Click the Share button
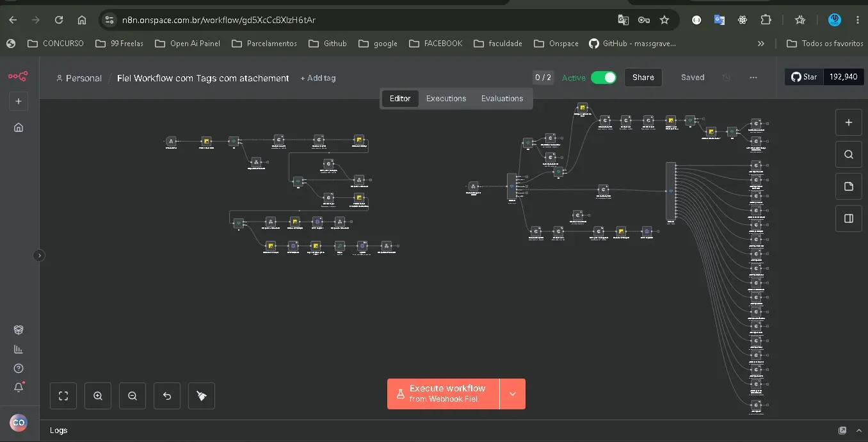868x442 pixels. coord(643,78)
